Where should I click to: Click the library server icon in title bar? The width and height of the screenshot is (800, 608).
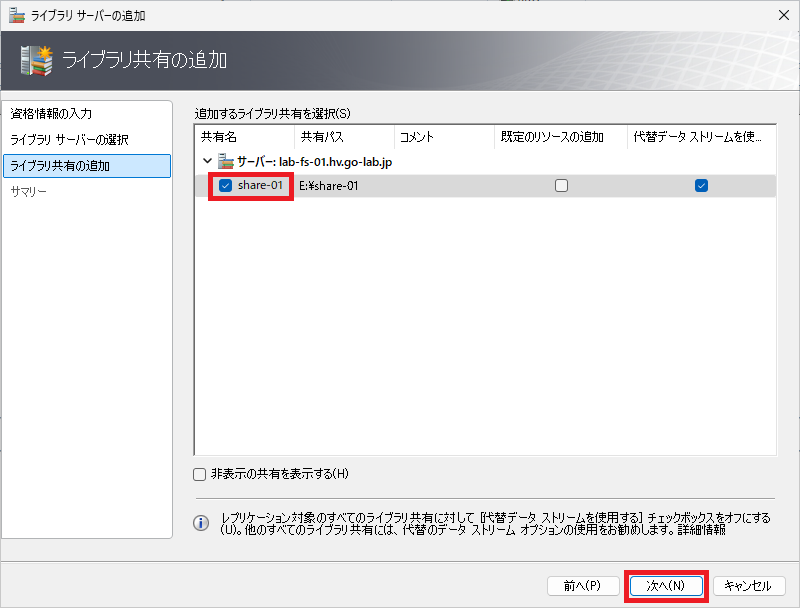pyautogui.click(x=17, y=15)
